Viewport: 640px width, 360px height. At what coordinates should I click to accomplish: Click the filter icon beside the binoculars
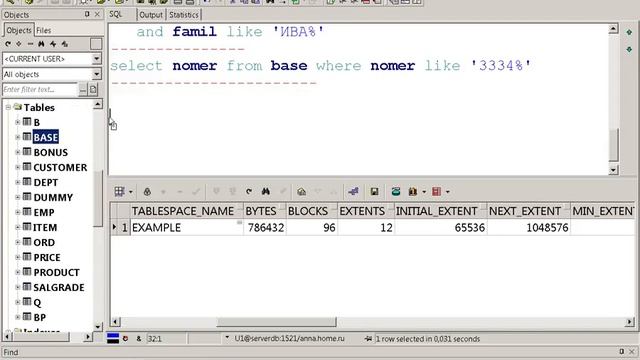(53, 44)
